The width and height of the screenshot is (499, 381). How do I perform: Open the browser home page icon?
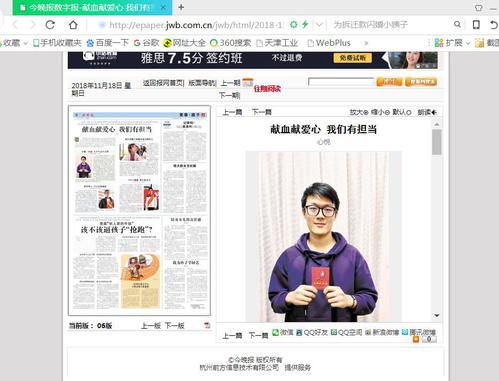click(x=73, y=25)
